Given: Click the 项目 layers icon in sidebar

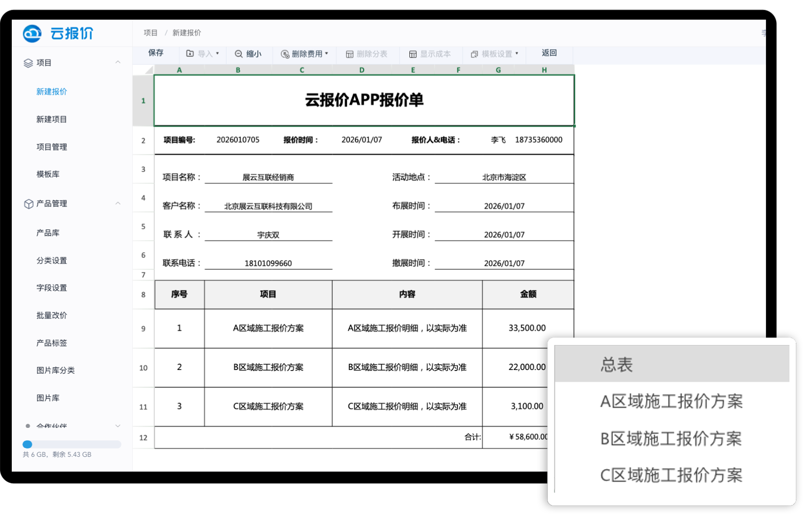Looking at the screenshot, I should click(28, 63).
